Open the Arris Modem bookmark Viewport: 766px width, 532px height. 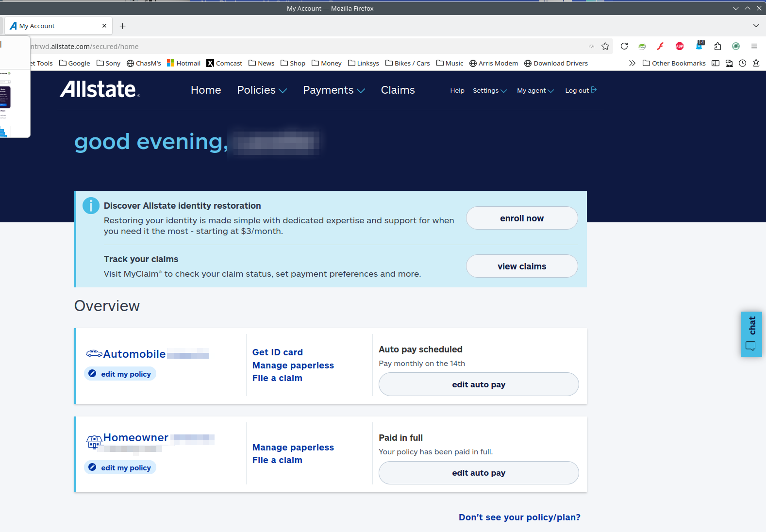coord(494,63)
